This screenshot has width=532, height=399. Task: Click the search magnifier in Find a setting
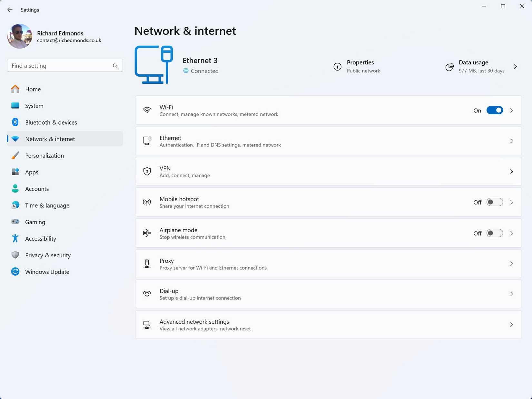pos(115,66)
